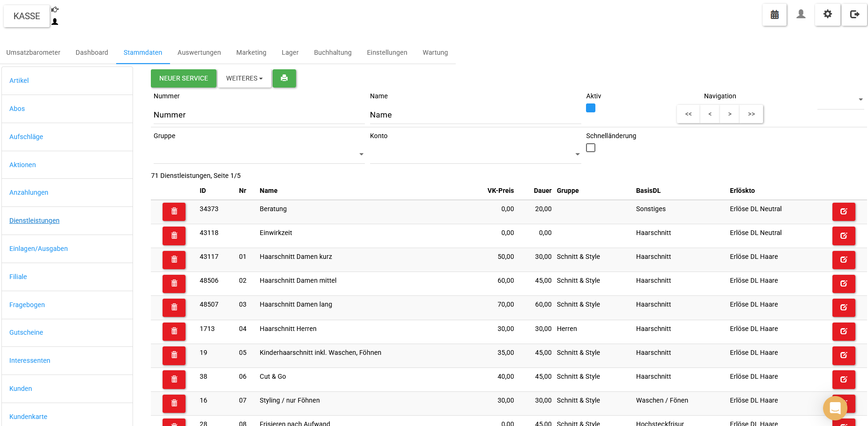Uncheck the Aktiv checkbox
The image size is (868, 426).
tap(591, 108)
